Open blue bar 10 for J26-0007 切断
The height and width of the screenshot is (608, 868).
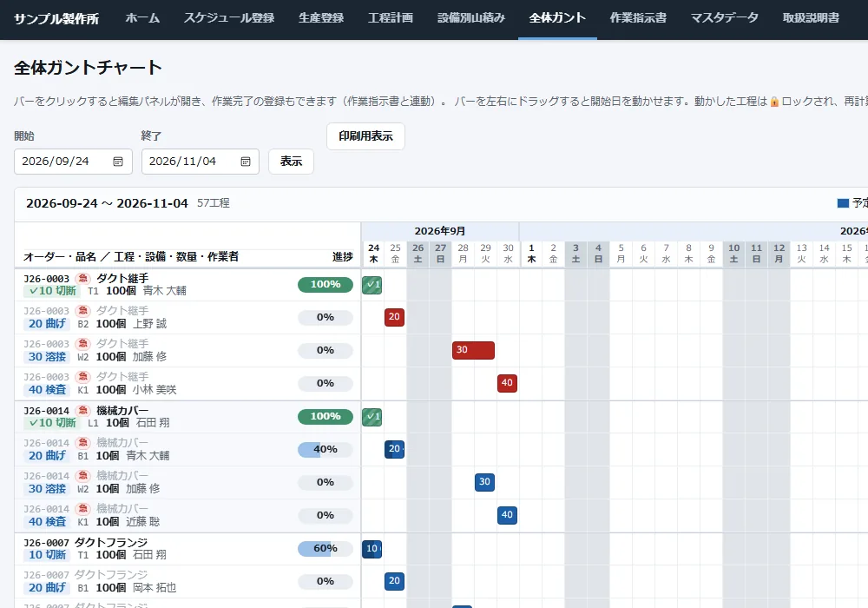pyautogui.click(x=372, y=548)
